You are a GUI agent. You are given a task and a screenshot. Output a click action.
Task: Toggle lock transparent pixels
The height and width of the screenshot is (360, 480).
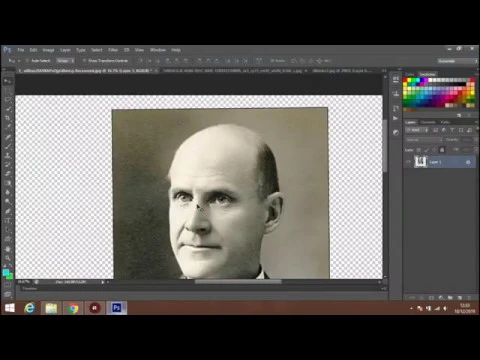pos(419,150)
